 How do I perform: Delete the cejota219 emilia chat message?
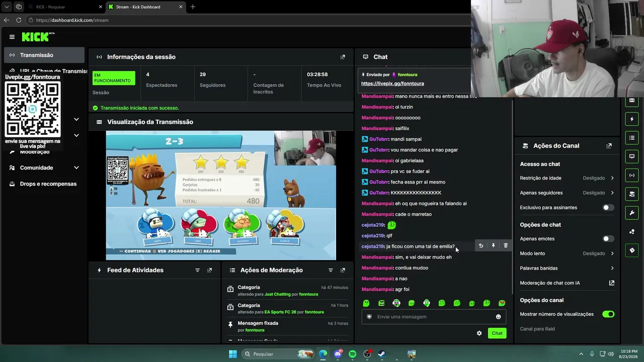pos(506,246)
